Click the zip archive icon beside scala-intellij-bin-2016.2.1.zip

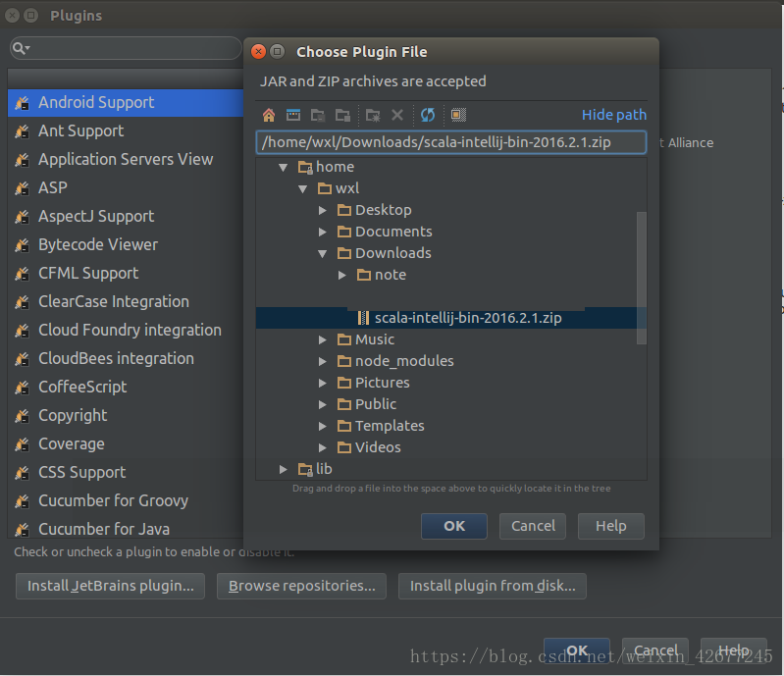[363, 318]
